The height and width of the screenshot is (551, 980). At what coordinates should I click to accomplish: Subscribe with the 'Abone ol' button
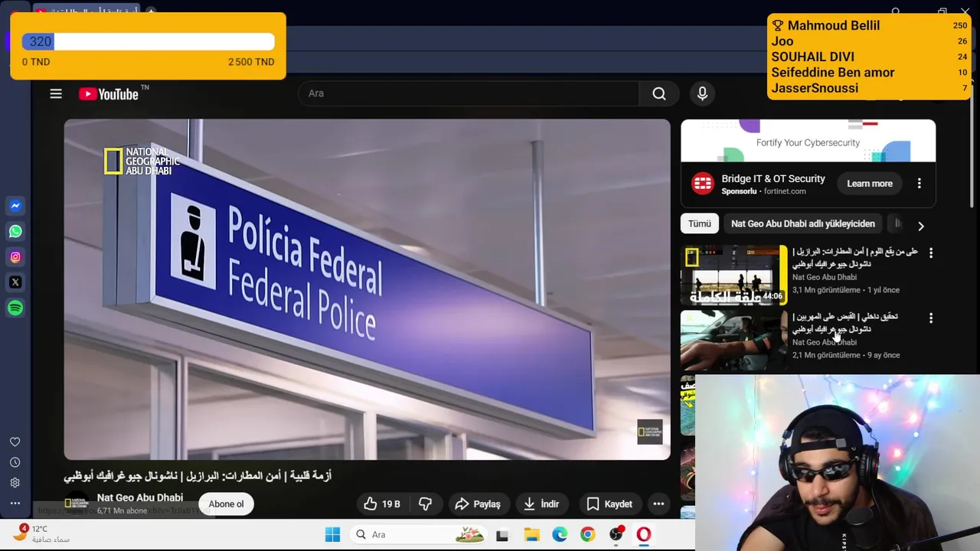click(226, 504)
